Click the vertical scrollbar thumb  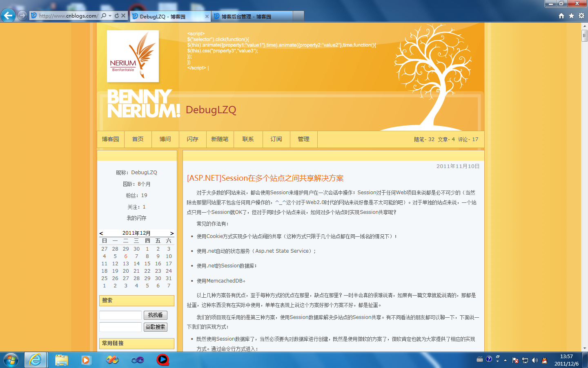coord(584,36)
